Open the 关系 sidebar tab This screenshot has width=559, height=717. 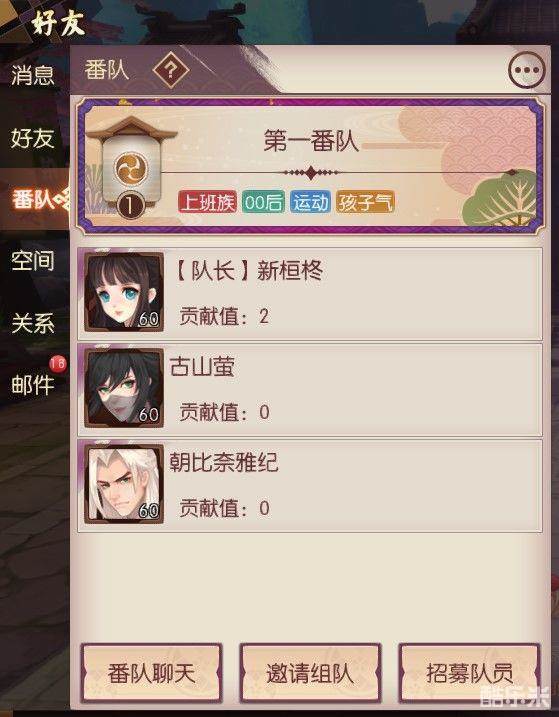(x=33, y=323)
